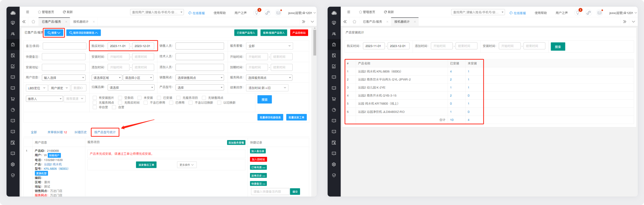Collapse sidebar via menu icon in left window
This screenshot has width=644, height=205.
pyautogui.click(x=28, y=12)
